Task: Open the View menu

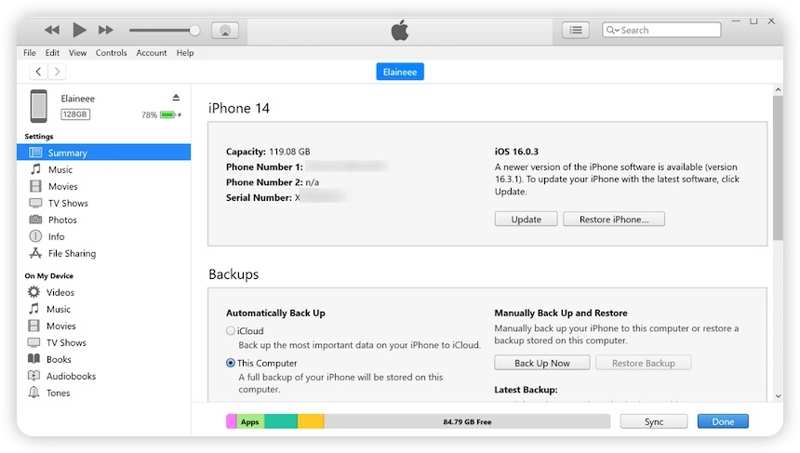Action: pos(78,53)
